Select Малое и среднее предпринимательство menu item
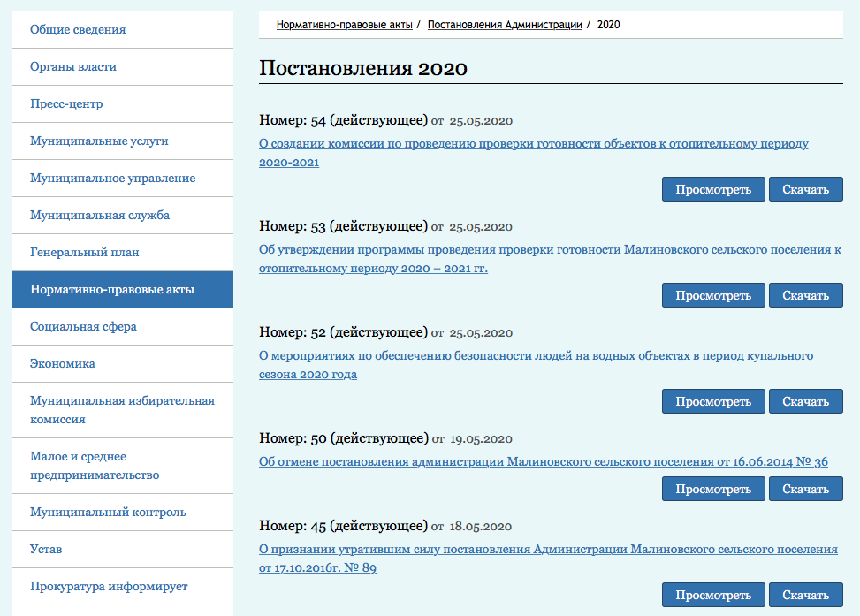The height and width of the screenshot is (616, 860). click(123, 466)
